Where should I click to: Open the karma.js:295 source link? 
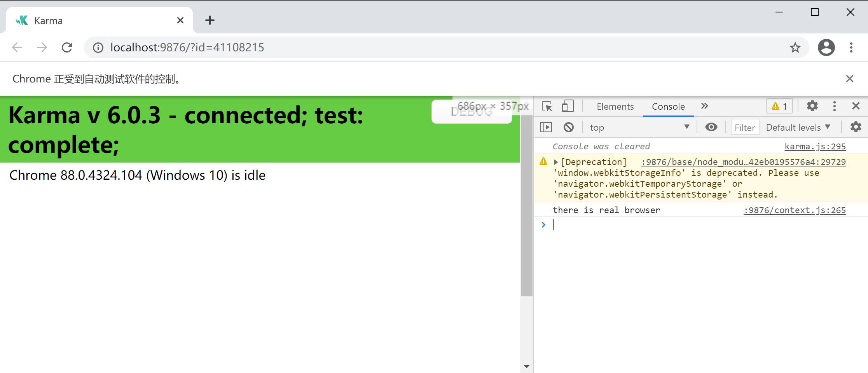(815, 146)
